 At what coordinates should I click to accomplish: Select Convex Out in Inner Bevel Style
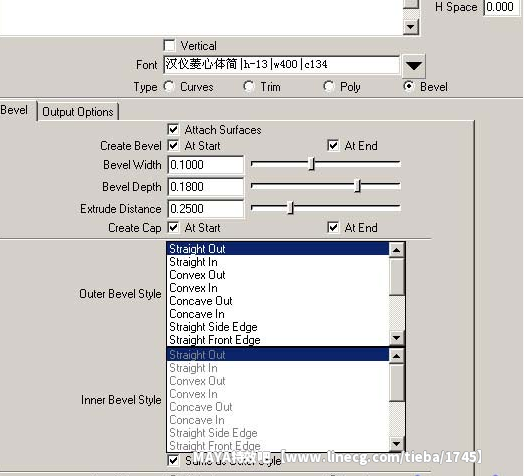click(278, 381)
